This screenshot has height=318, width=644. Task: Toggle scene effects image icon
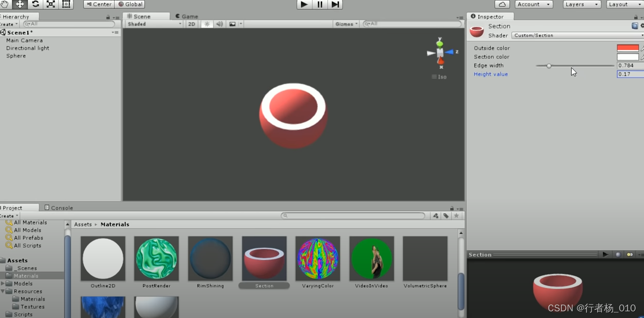232,24
